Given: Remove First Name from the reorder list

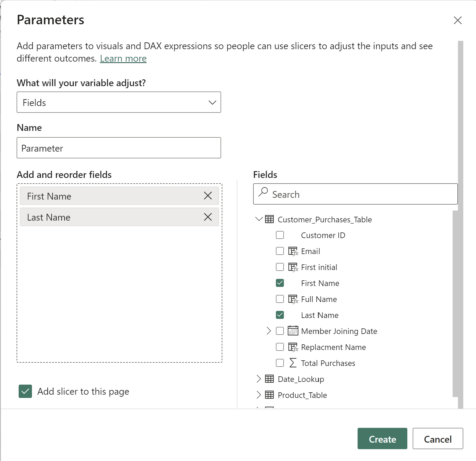Looking at the screenshot, I should click(x=208, y=196).
